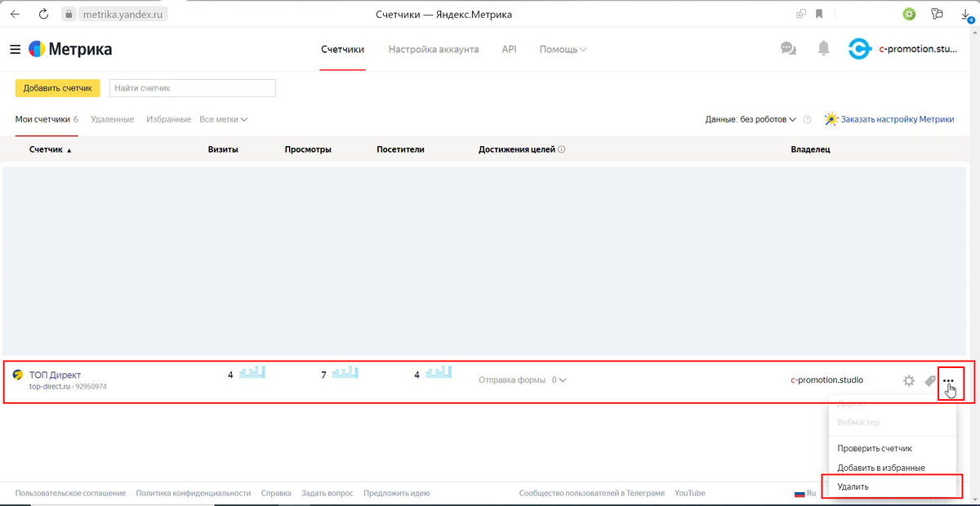Open the c-promotion.stu... account avatar
The image size is (980, 506).
860,49
